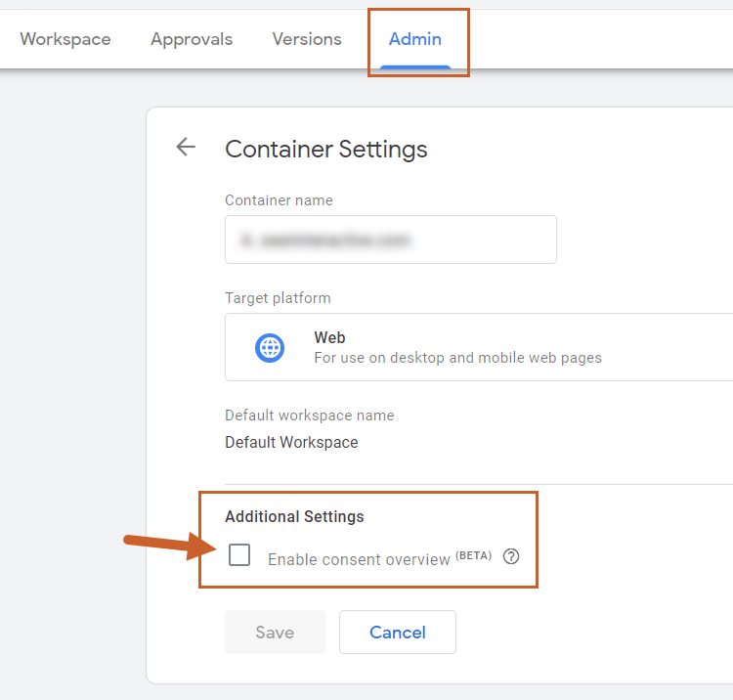Click the Cancel button
733x700 pixels.
pyautogui.click(x=397, y=633)
